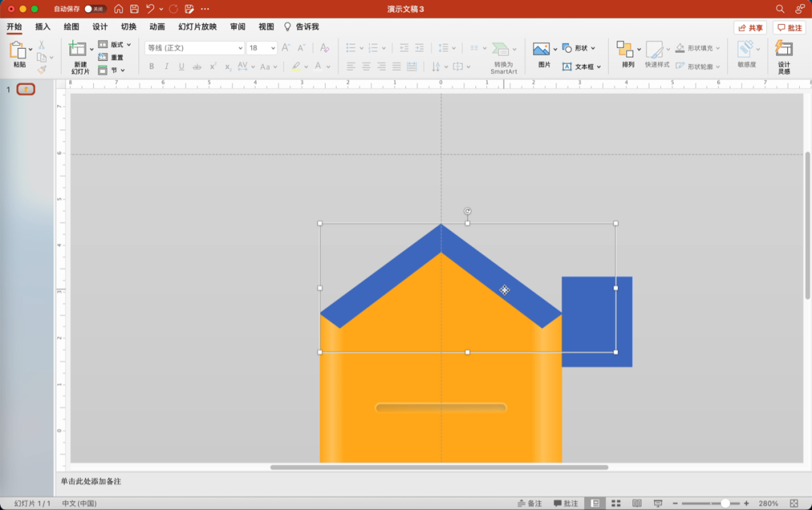Screen dimensions: 812x510
Task: Click the bullet list icon
Action: 350,47
